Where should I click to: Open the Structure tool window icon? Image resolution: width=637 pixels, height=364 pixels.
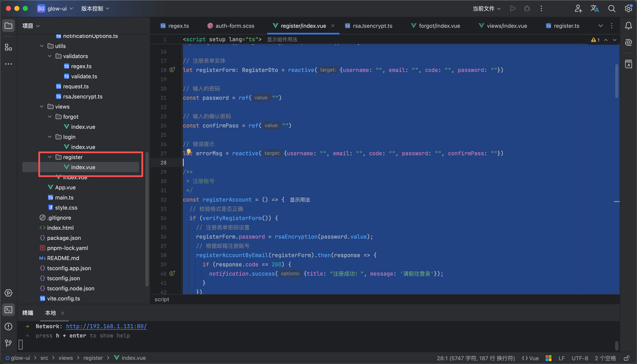8,47
